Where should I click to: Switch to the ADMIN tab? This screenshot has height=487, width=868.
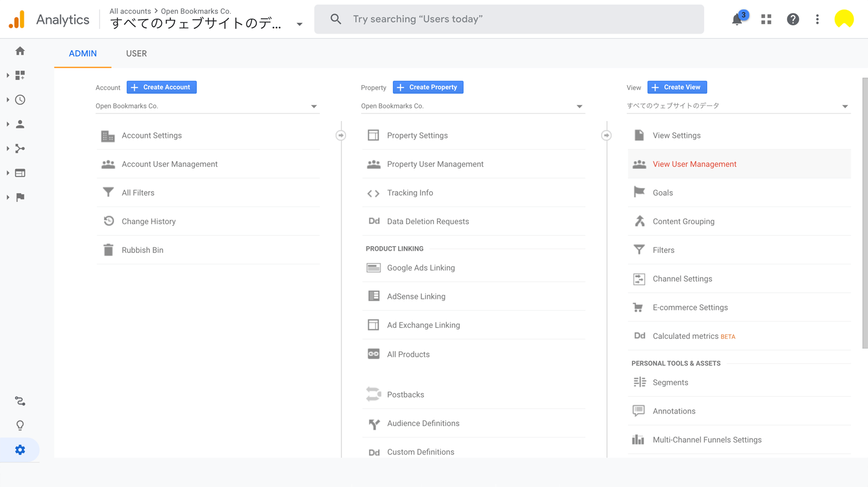(x=83, y=53)
